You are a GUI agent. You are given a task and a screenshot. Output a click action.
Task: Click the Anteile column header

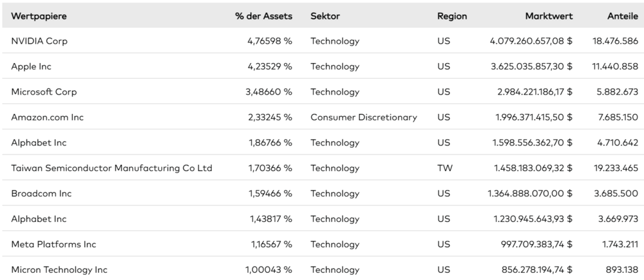[623, 16]
